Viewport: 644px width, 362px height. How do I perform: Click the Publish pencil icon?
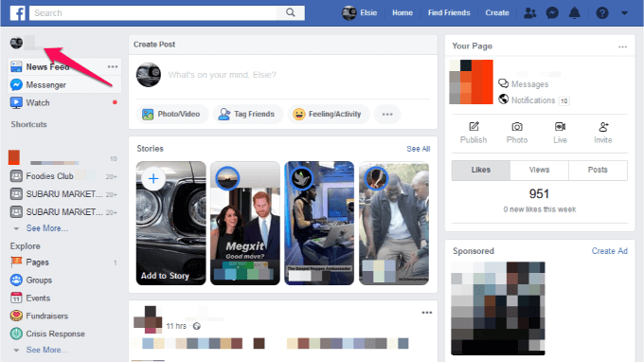pos(474,127)
